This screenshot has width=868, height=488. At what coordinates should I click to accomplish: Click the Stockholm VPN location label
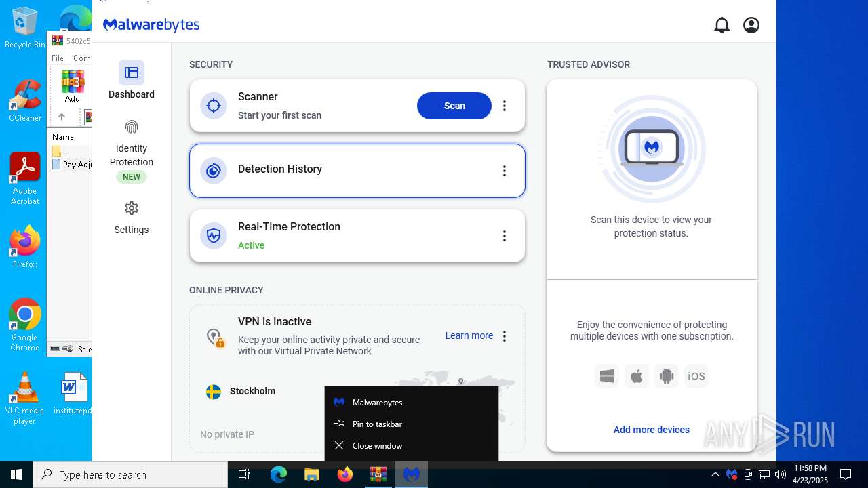click(x=252, y=391)
